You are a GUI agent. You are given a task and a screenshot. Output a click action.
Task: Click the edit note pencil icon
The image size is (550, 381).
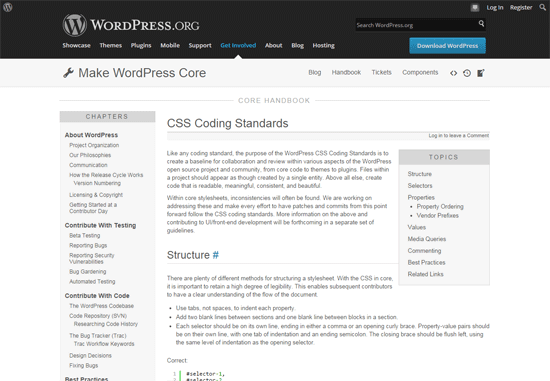(x=481, y=73)
